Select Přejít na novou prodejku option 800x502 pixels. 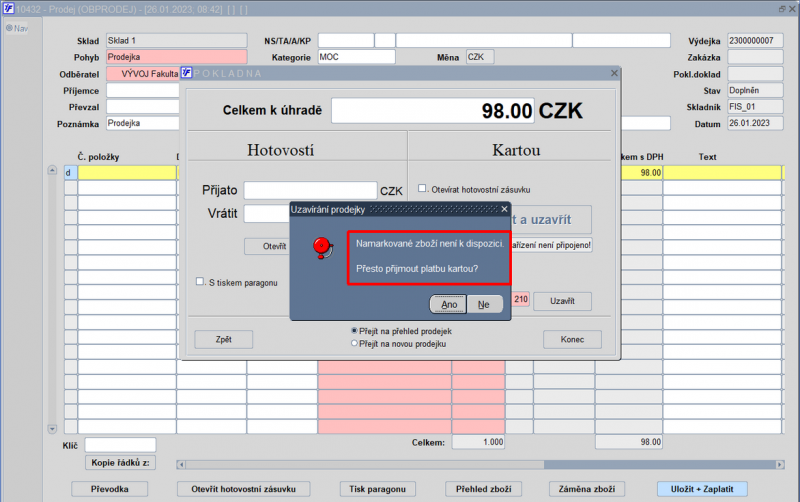click(354, 343)
